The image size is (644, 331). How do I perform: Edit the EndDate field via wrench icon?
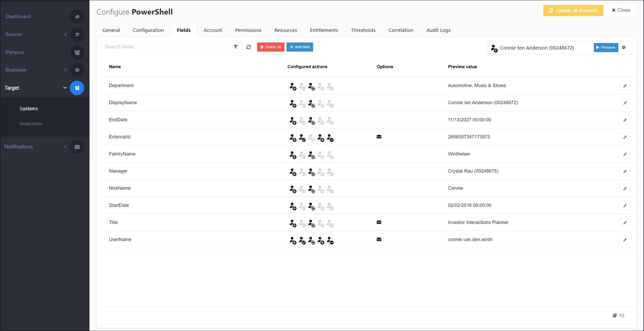click(625, 120)
